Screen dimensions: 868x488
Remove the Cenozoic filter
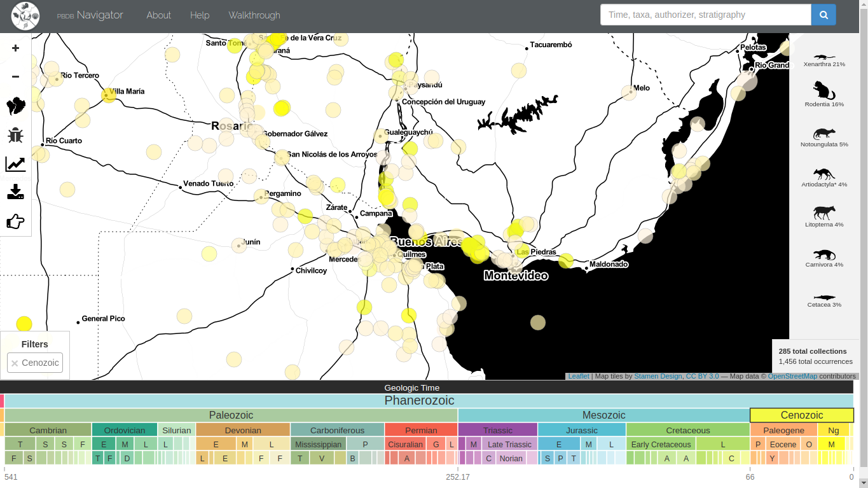tap(15, 363)
